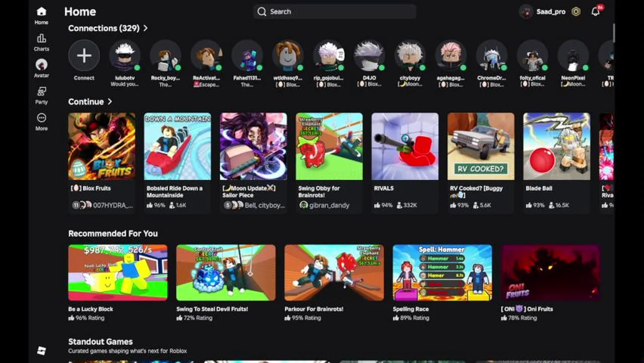Open the Oni Fruits thumbnail

(x=551, y=273)
